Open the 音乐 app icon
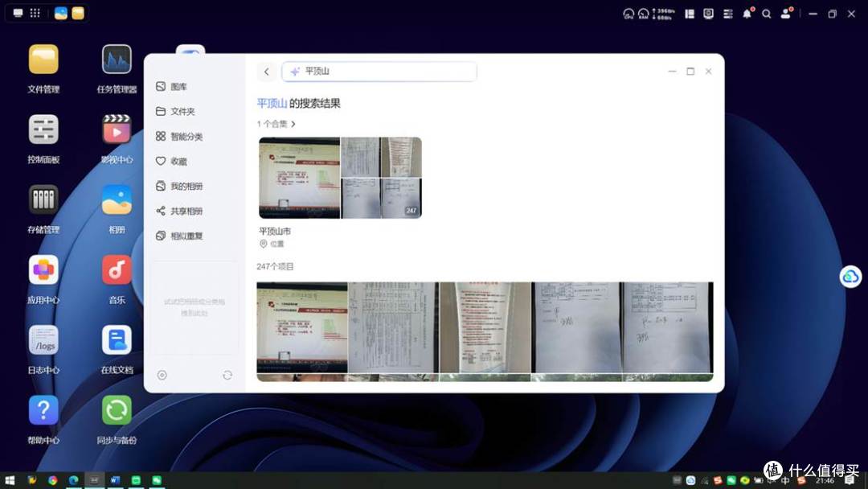Image resolution: width=868 pixels, height=489 pixels. pos(117,269)
